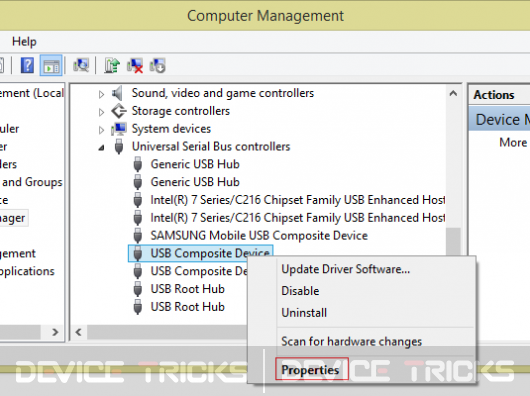Click Uninstall in the context menu
The height and width of the screenshot is (396, 530).
[x=304, y=313]
